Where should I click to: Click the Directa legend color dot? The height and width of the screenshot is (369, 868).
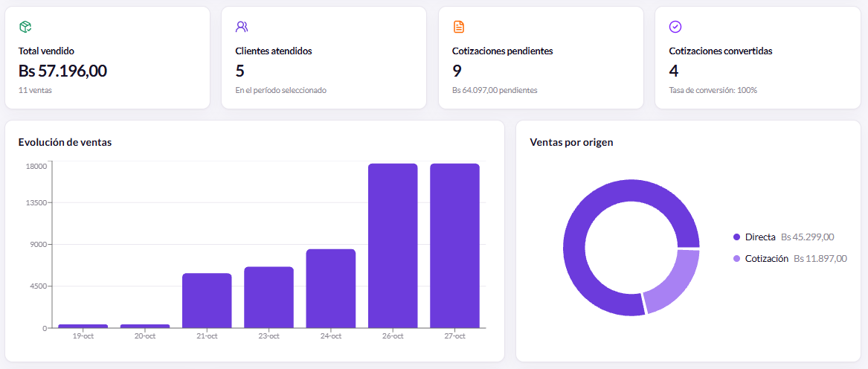[x=736, y=237]
